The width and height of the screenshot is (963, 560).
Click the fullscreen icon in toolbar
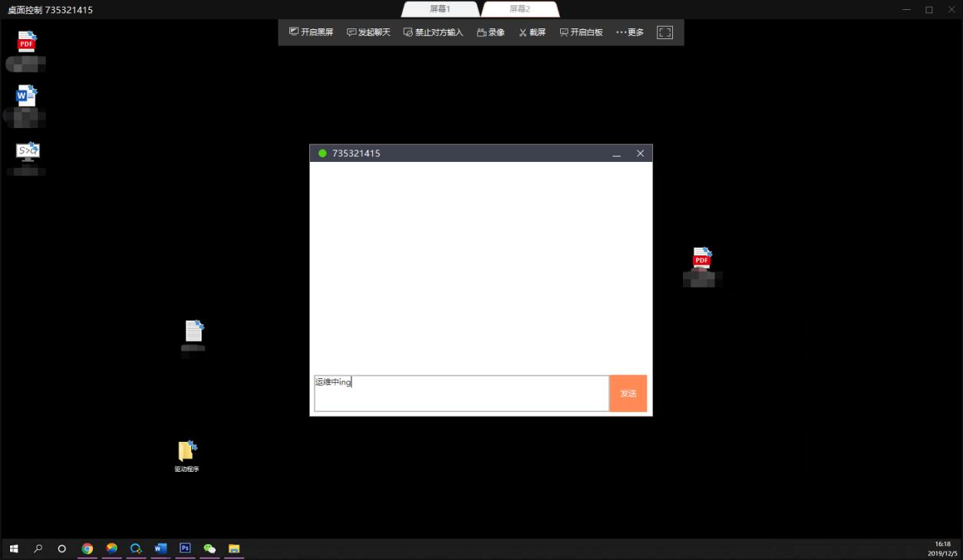point(665,32)
